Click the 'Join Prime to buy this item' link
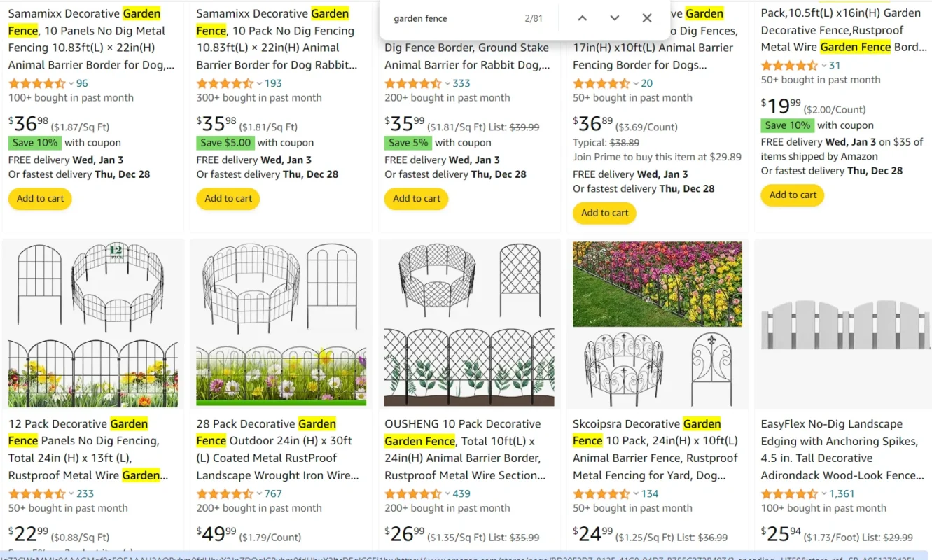 click(x=657, y=157)
